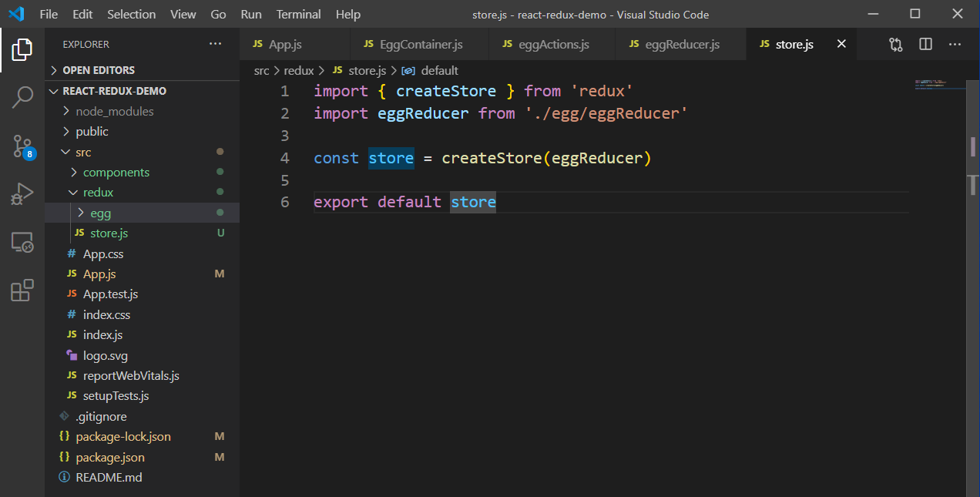Click the App.css hash file icon
This screenshot has height=497, width=980.
72,254
